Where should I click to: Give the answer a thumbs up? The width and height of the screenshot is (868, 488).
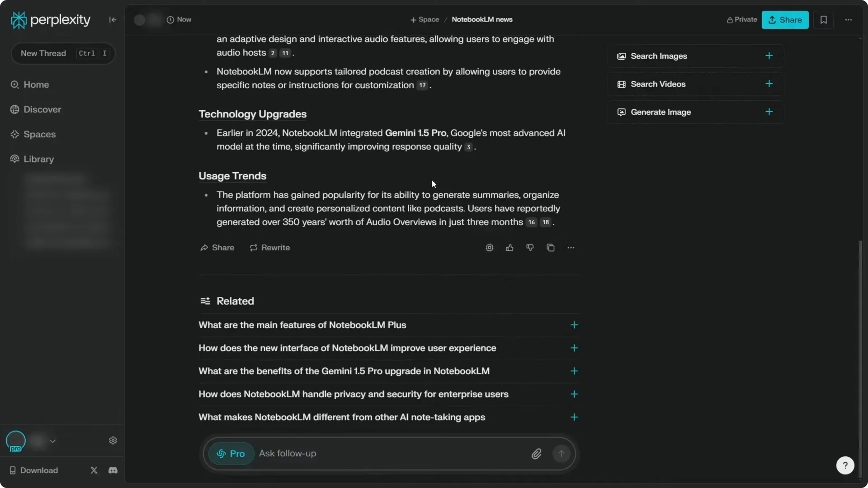pyautogui.click(x=509, y=248)
